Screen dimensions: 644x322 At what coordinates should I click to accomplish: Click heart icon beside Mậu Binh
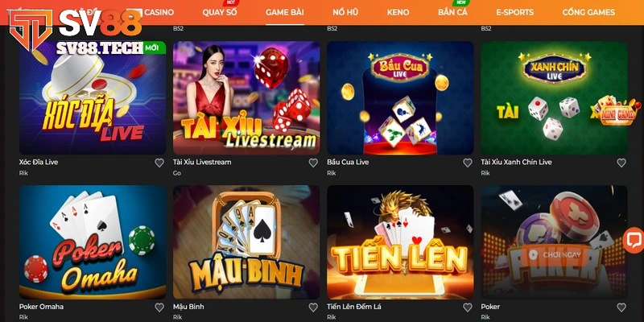[313, 308]
